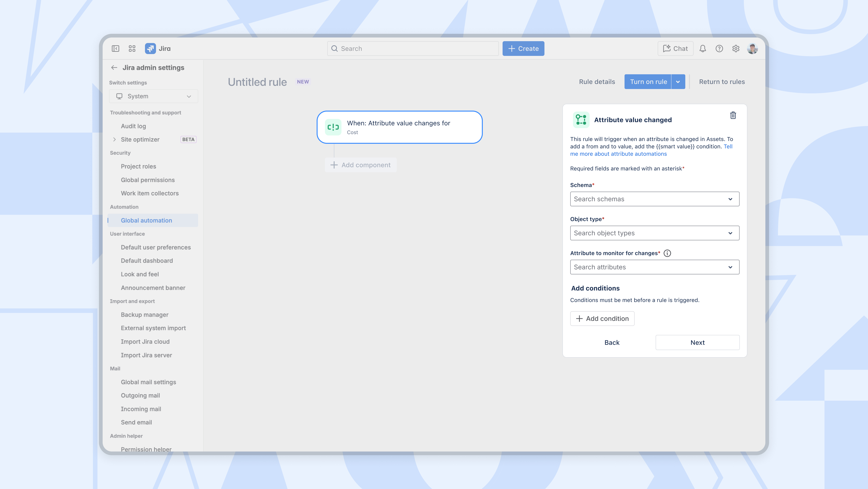This screenshot has width=868, height=489.
Task: Open the notifications bell
Action: tap(703, 48)
